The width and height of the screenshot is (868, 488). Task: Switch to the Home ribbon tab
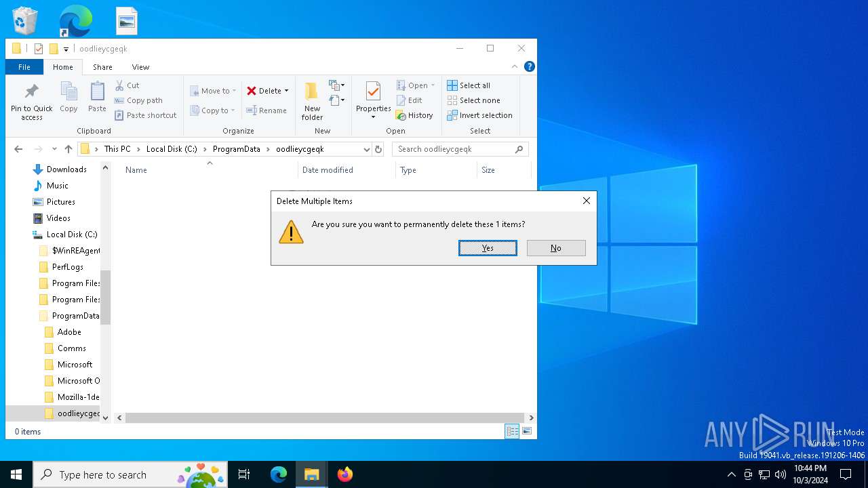[63, 67]
